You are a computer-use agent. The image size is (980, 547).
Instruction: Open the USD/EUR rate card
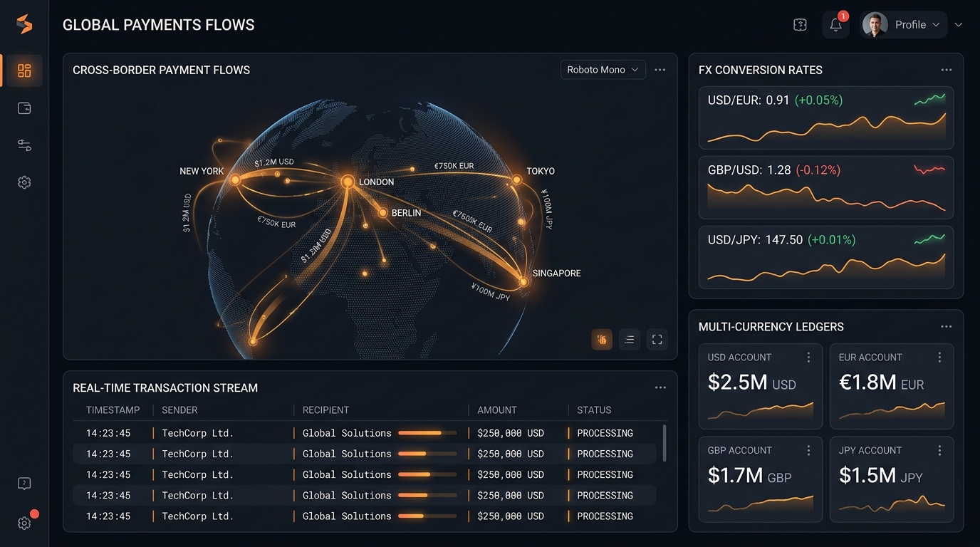(x=826, y=118)
